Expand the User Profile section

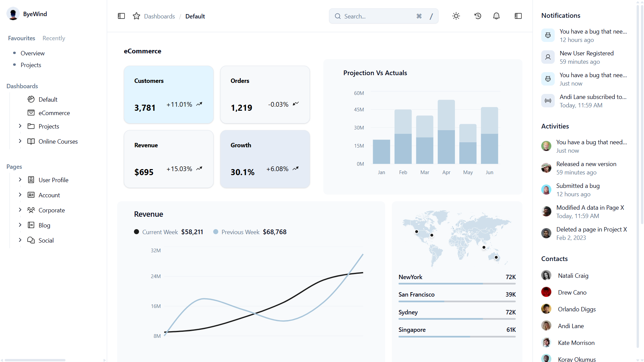click(20, 179)
